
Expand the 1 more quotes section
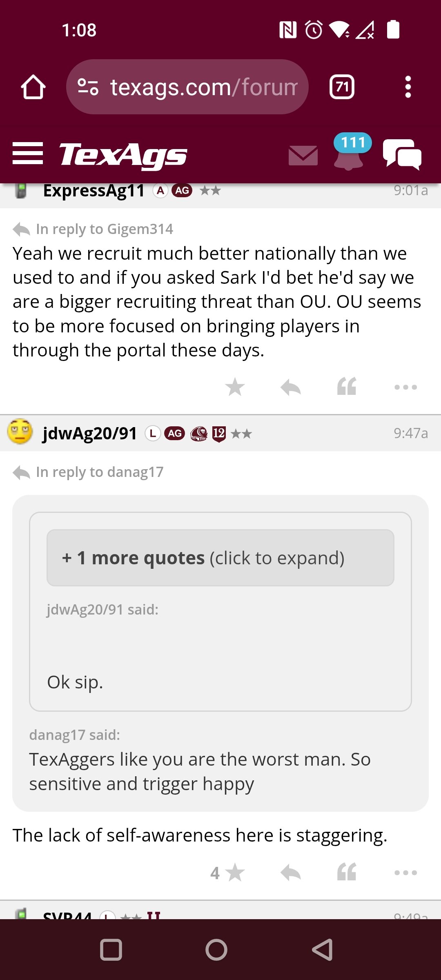220,558
